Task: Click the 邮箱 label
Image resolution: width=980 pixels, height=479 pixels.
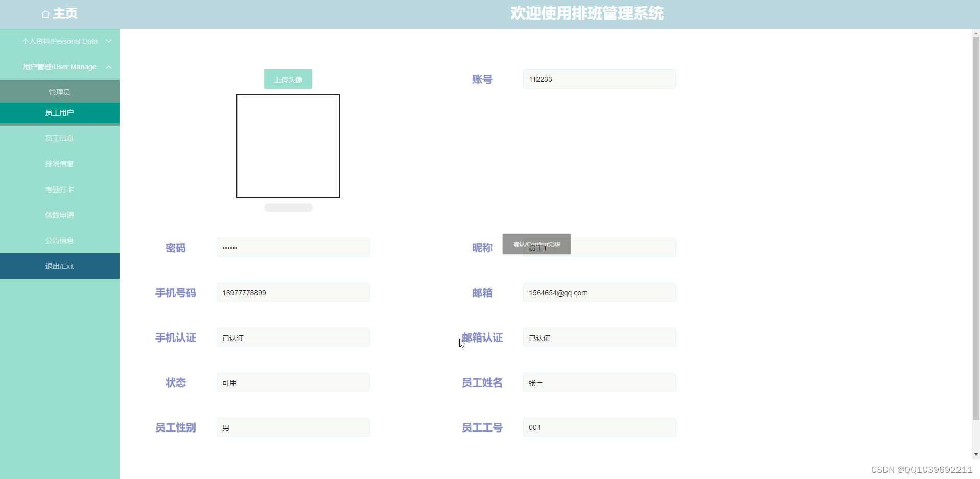Action: point(482,293)
